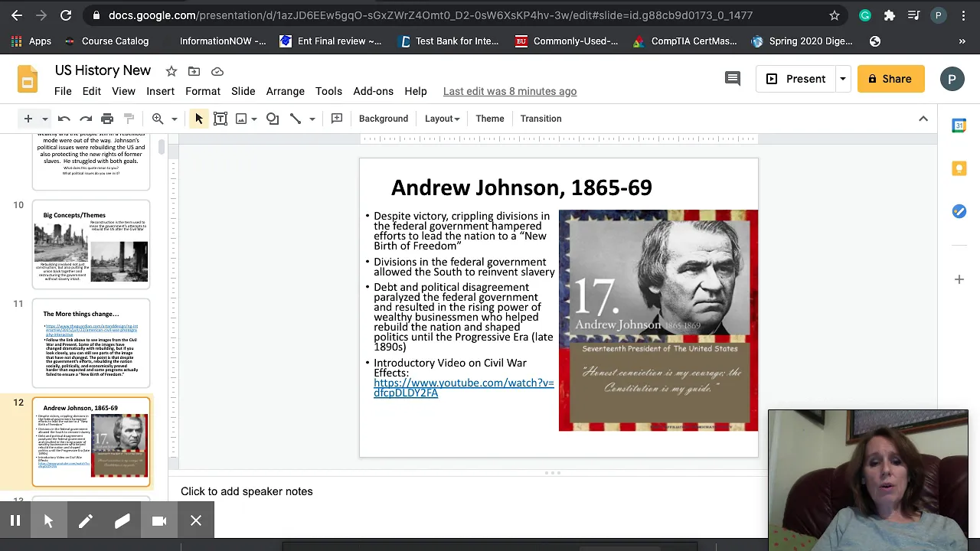Screen dimensions: 980x551
Task: Open the Theme panel
Action: pos(490,119)
